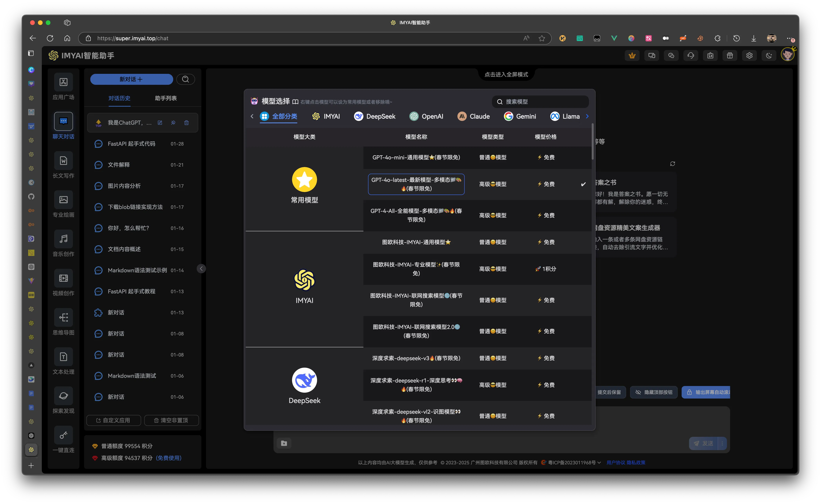Select the 聊天对话 chat icon in sidebar
This screenshot has width=821, height=504.
pos(63,121)
